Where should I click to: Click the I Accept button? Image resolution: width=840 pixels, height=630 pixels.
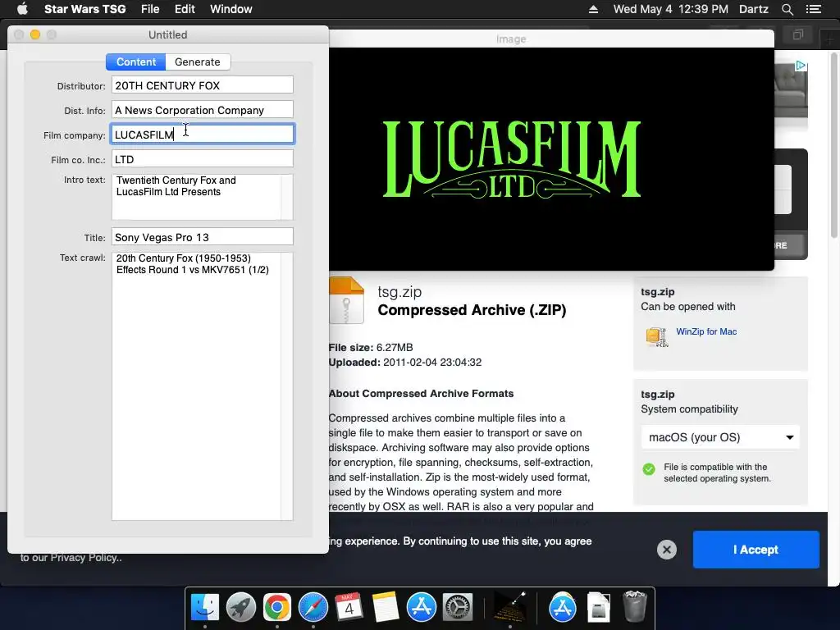[x=756, y=550]
